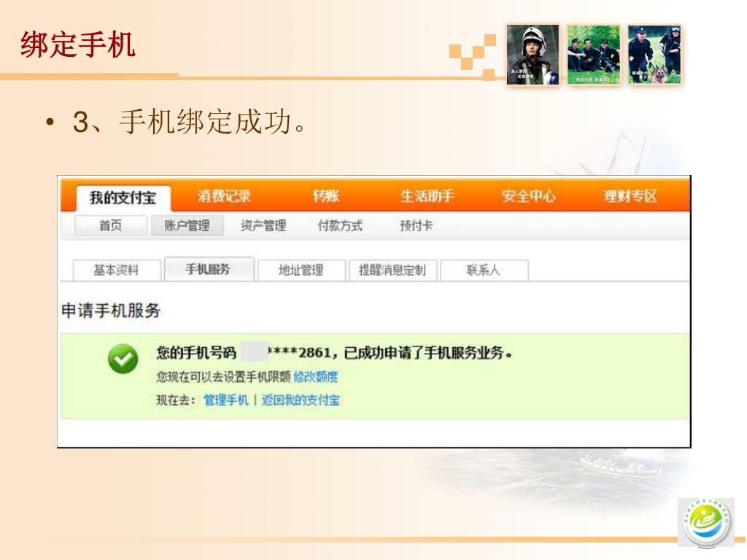Open the 生活助手 menu
Image resolution: width=747 pixels, height=560 pixels.
[x=426, y=195]
